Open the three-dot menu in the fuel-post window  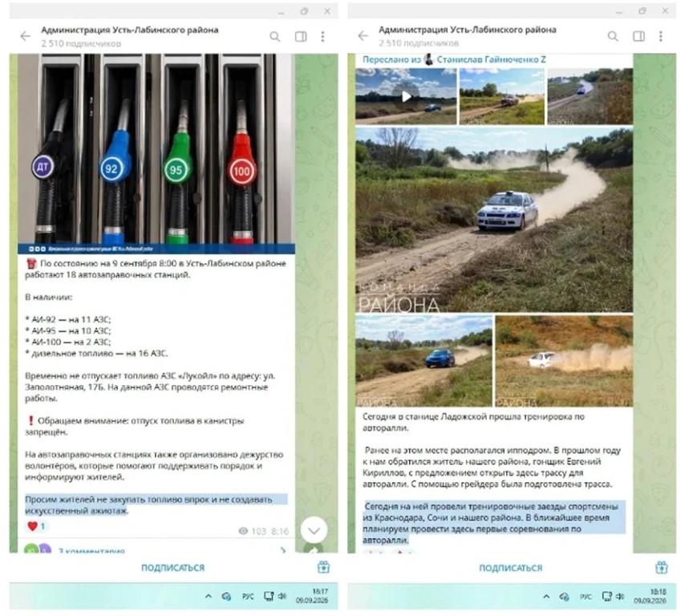pyautogui.click(x=322, y=36)
